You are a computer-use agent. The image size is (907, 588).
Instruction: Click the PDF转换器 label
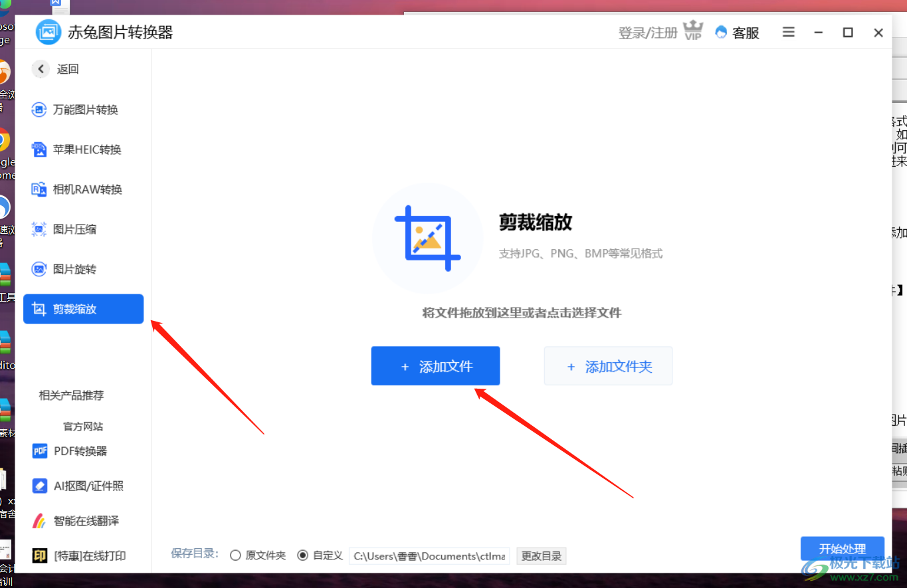point(80,451)
